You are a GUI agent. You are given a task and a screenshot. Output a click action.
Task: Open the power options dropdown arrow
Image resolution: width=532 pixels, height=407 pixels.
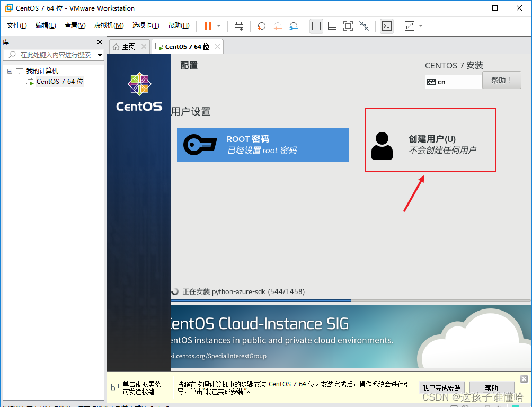pos(219,26)
